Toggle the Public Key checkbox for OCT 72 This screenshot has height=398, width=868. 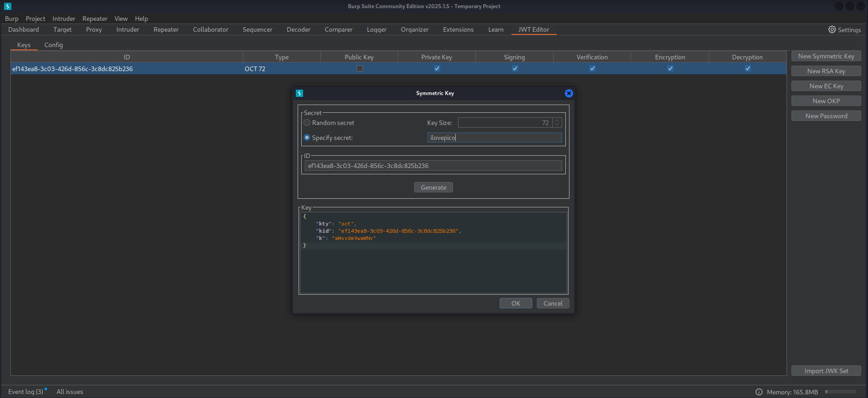(x=360, y=68)
